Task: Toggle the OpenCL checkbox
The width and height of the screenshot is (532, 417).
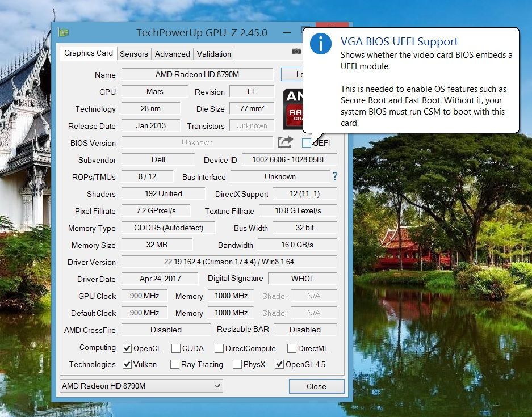Action: (x=127, y=348)
